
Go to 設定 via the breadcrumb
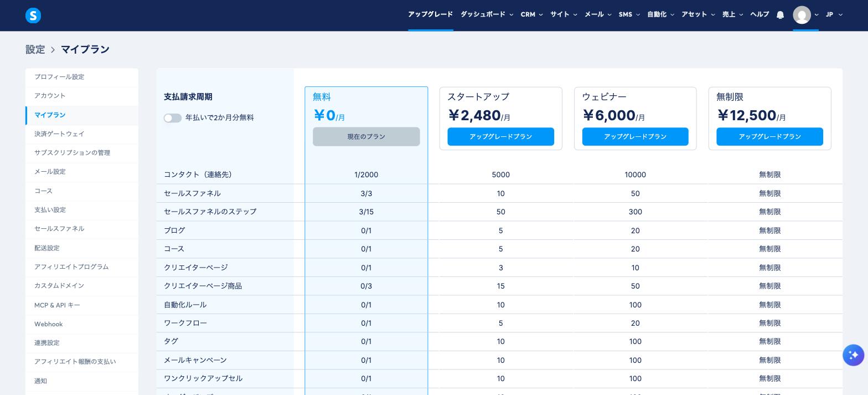pyautogui.click(x=35, y=50)
